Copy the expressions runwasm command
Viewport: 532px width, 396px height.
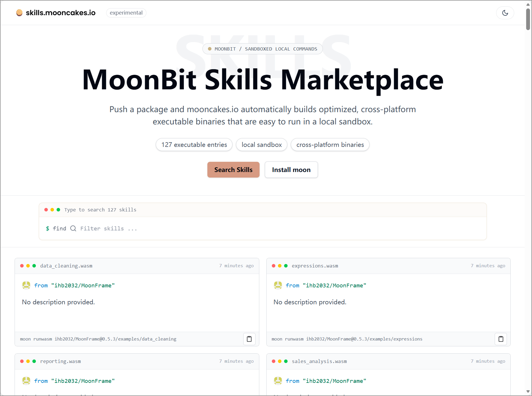point(501,339)
